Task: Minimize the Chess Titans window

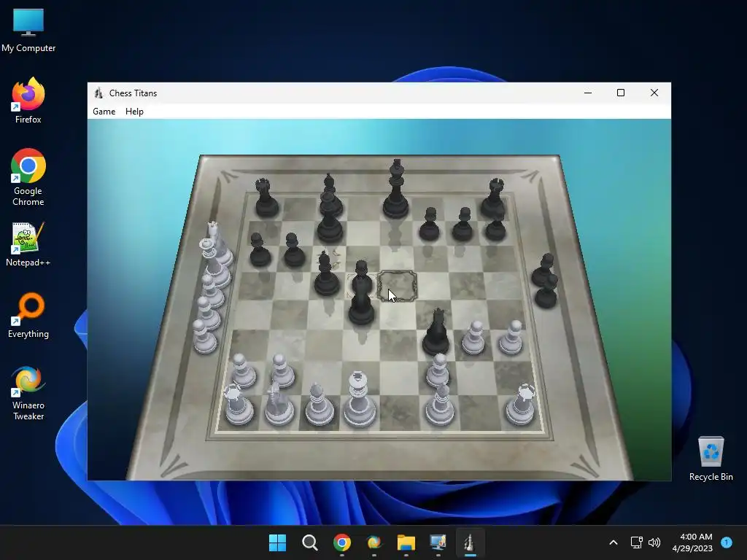Action: pyautogui.click(x=588, y=93)
